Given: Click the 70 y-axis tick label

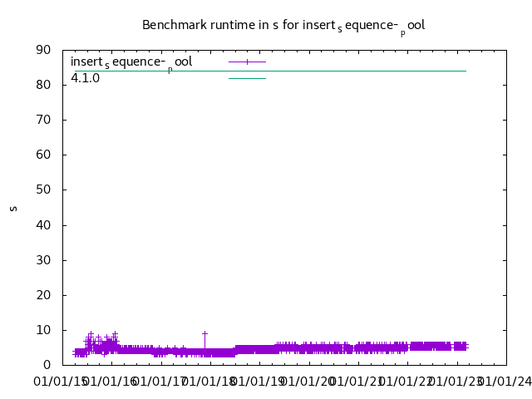Looking at the screenshot, I should [x=47, y=120].
